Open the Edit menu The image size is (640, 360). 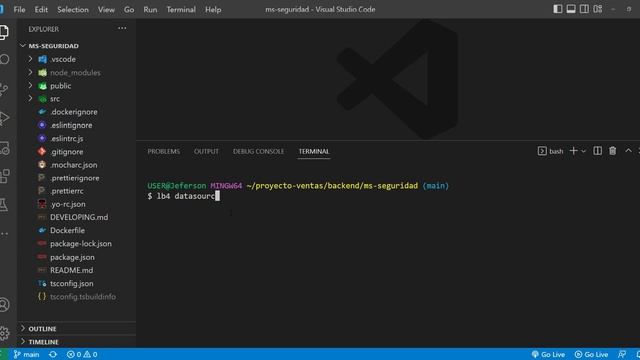coord(41,9)
